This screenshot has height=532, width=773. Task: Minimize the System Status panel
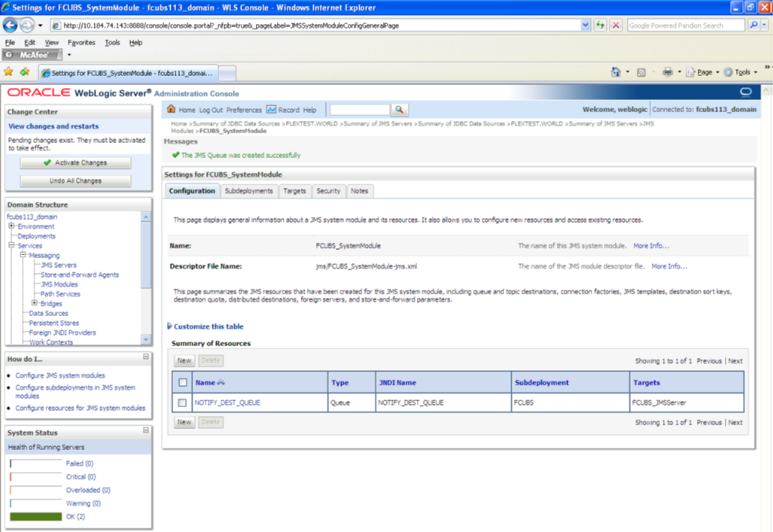point(146,430)
